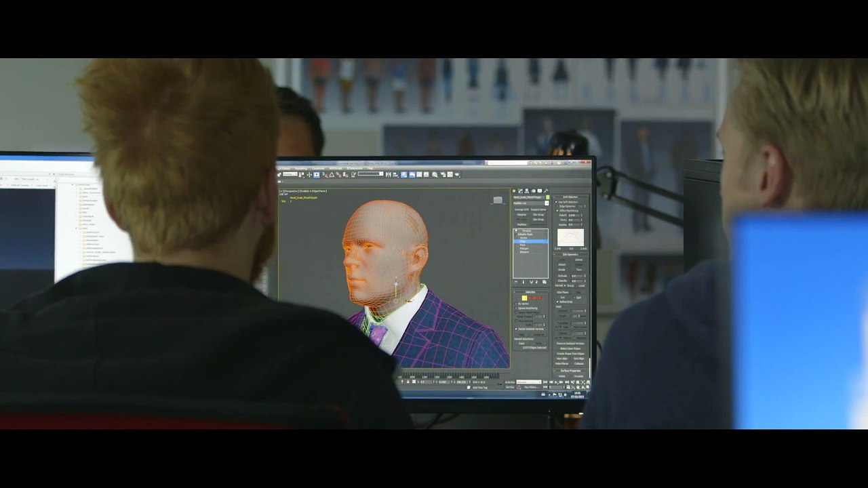This screenshot has height=488, width=868.
Task: Select Element in the modifier stack
Action: (x=524, y=252)
